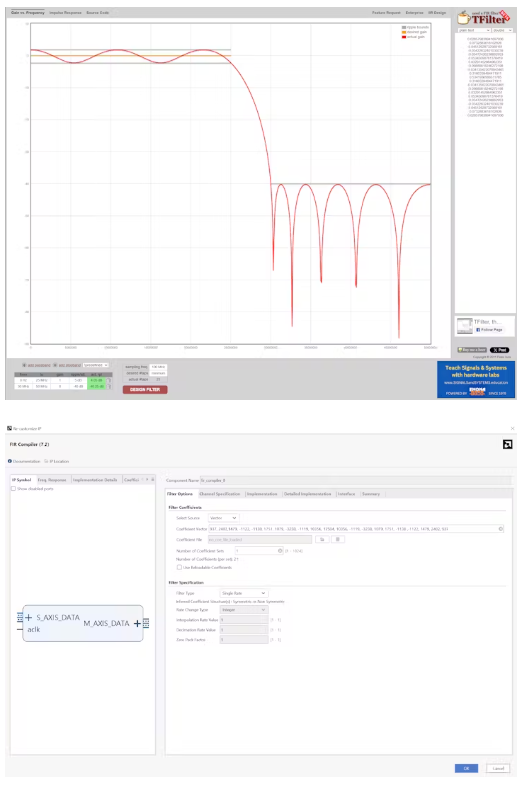This screenshot has width=525, height=786.
Task: Click the Coefficient Vector input field
Action: click(x=353, y=529)
